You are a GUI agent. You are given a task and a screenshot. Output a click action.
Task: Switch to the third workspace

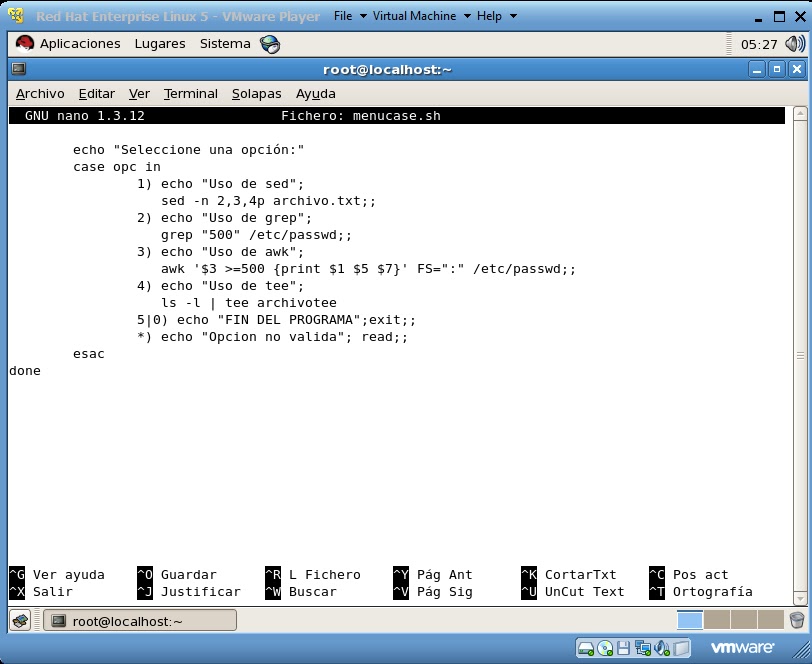click(x=744, y=620)
